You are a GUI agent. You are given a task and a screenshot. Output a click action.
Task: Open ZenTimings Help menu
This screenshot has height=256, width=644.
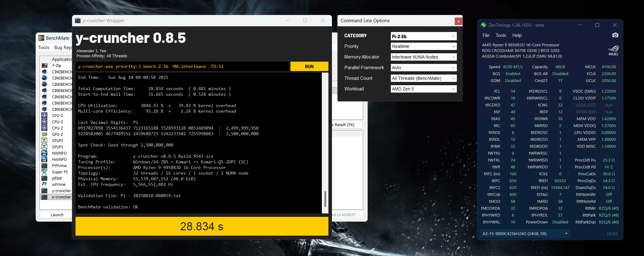click(517, 35)
